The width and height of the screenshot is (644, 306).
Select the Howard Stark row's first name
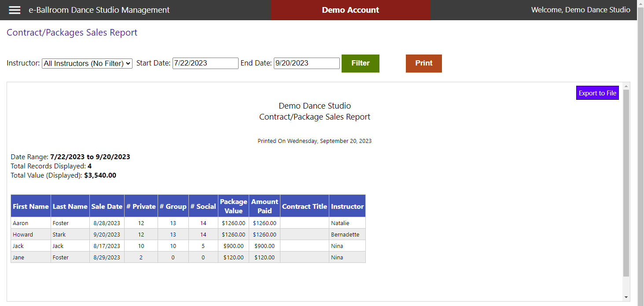click(x=23, y=234)
